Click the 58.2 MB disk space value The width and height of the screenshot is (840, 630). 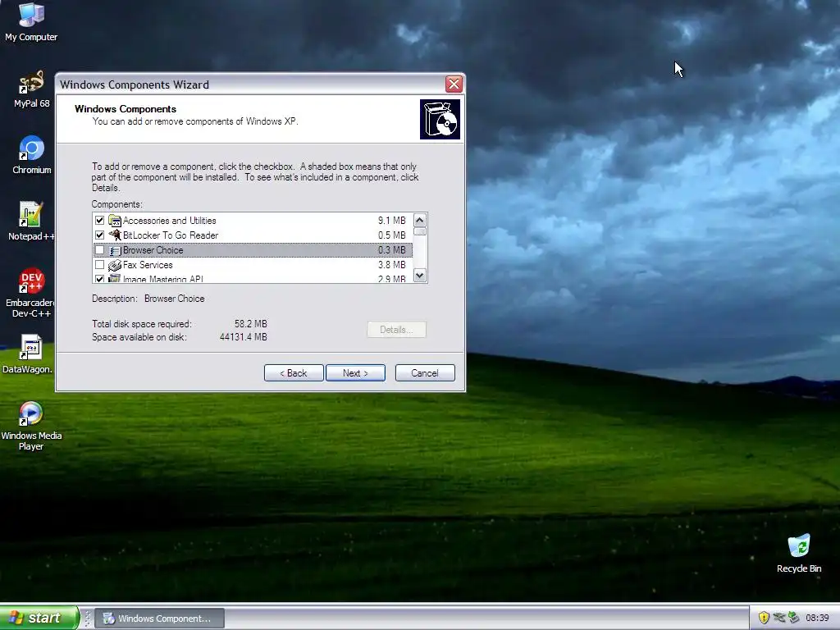coord(251,323)
